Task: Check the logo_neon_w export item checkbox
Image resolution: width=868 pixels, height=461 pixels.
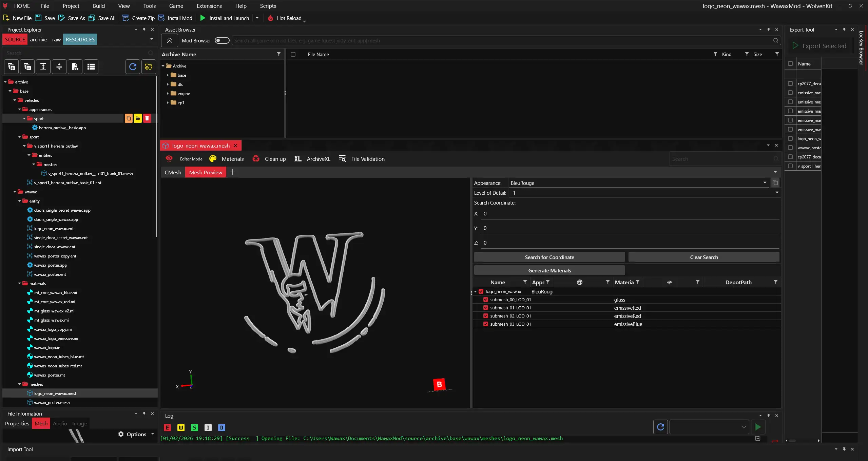Action: 790,138
